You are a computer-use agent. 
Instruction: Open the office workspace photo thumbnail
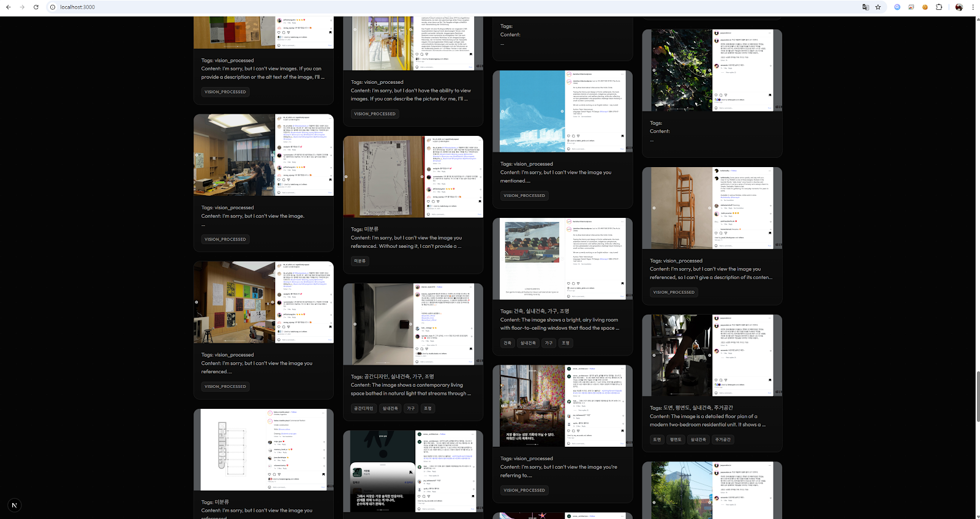pos(263,155)
